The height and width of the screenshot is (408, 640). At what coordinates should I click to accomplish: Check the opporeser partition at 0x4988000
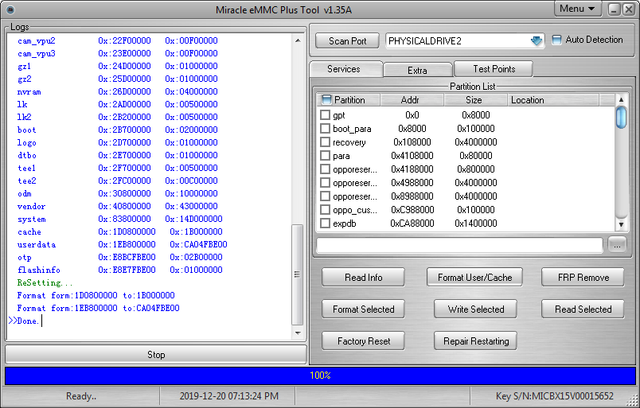pos(325,182)
